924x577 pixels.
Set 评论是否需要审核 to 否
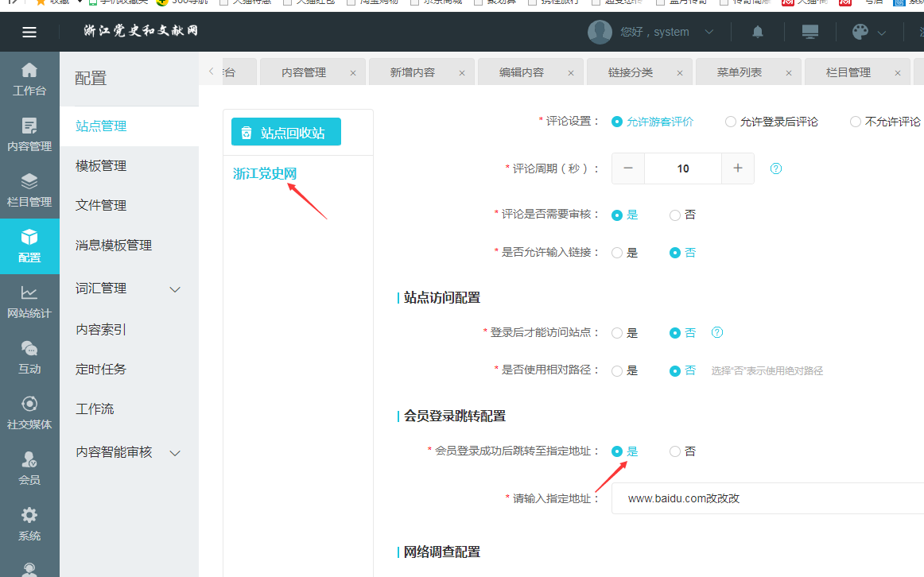coord(675,215)
